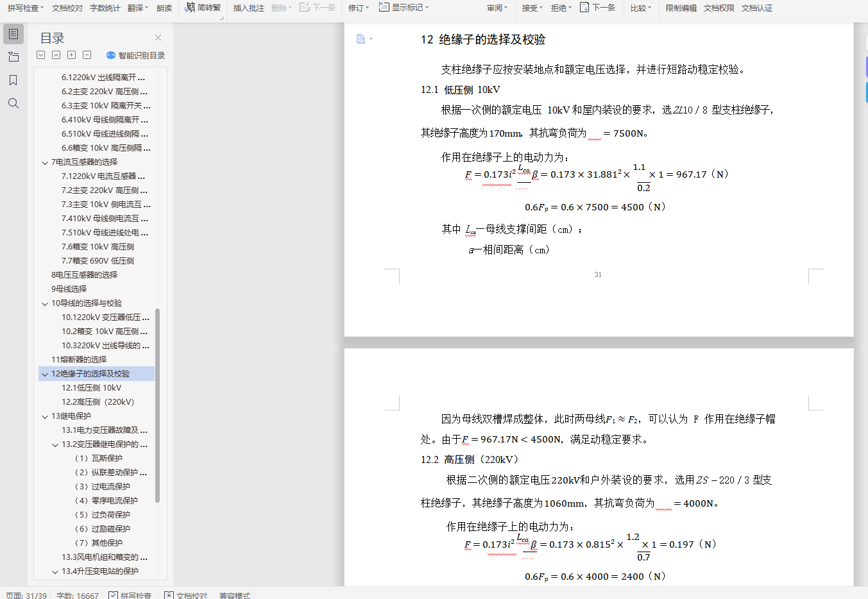Click 页面: 31/39 in status bar
This screenshot has width=868, height=599.
26,595
